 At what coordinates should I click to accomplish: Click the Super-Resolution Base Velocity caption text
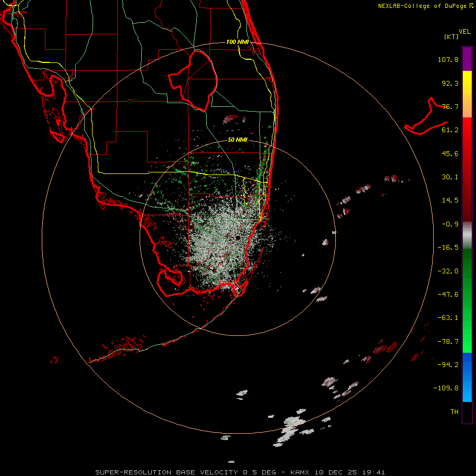click(240, 472)
